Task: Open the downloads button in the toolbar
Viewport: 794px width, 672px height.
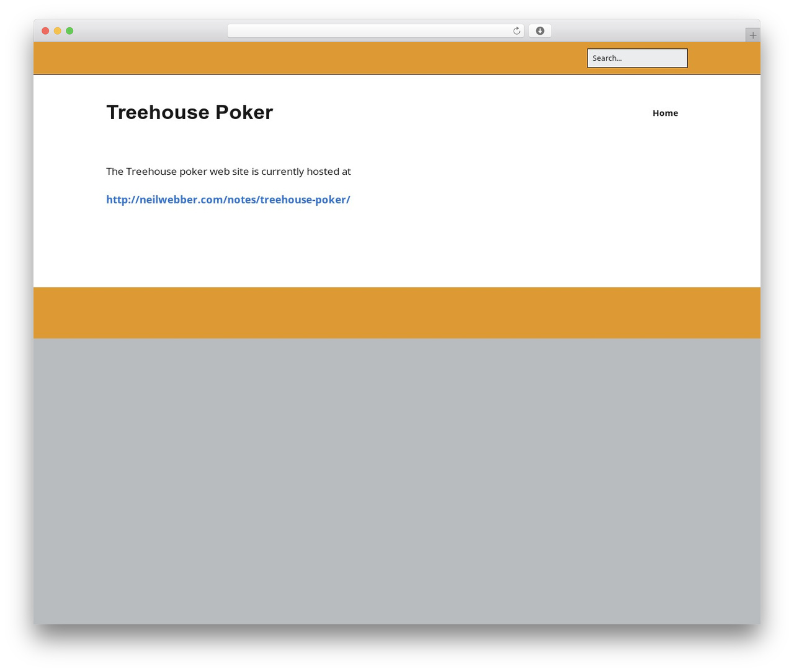Action: coord(540,31)
